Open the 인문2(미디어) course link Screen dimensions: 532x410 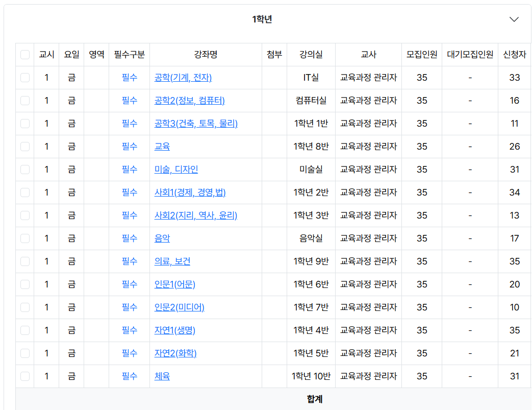pyautogui.click(x=179, y=307)
